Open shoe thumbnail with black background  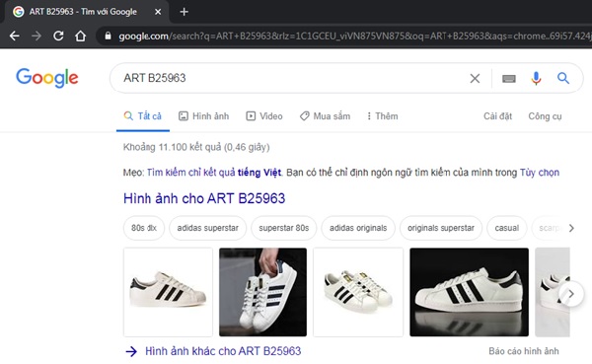click(x=469, y=292)
